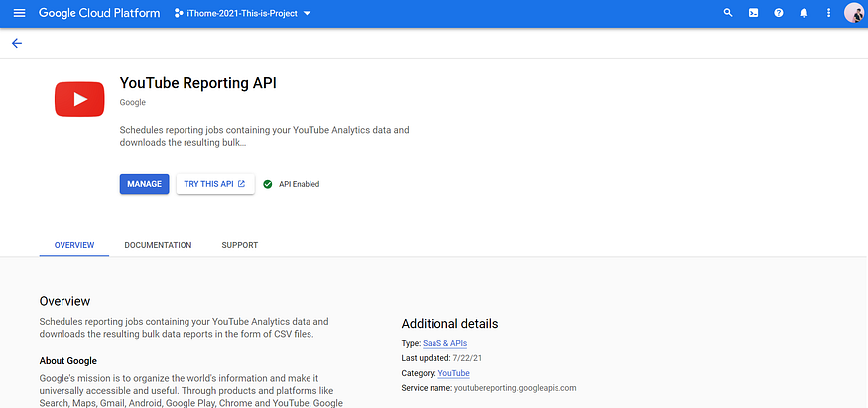Open project selector dropdown arrow
Viewport: 868px width, 408px height.
click(x=308, y=13)
